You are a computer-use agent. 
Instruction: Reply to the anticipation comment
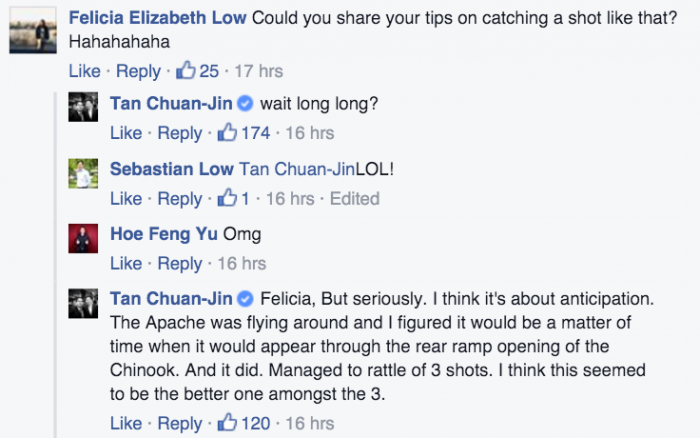click(x=180, y=423)
